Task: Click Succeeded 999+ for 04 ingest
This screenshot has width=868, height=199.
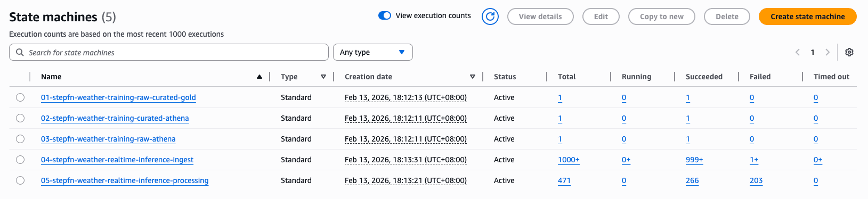Action: coord(694,160)
